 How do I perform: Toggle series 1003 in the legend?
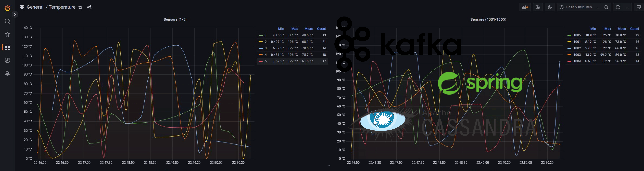click(x=577, y=55)
